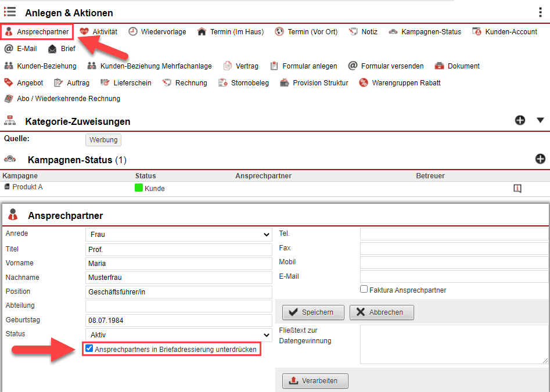
Task: Enable the Faktura Ansprechpartner checkbox
Action: tap(364, 289)
